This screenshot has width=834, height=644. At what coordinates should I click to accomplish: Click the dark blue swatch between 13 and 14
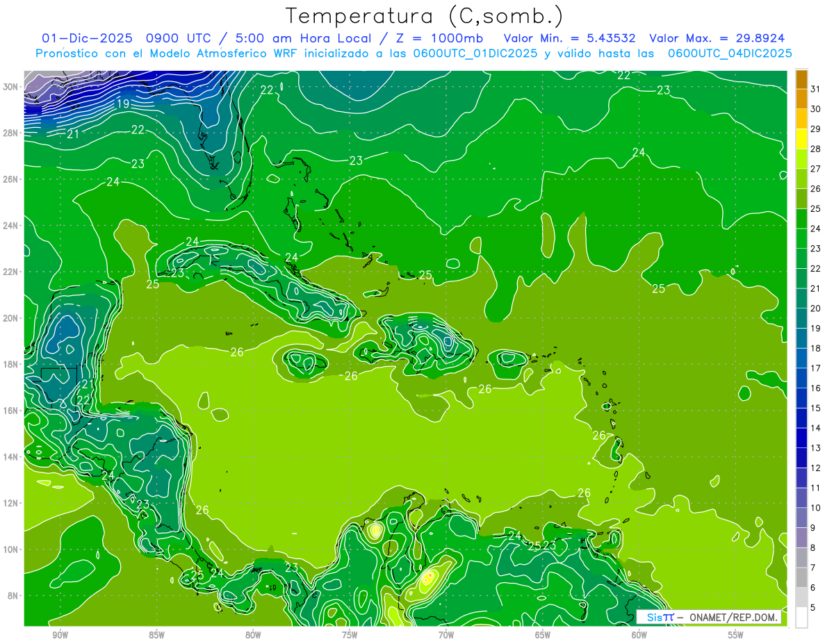(x=801, y=438)
